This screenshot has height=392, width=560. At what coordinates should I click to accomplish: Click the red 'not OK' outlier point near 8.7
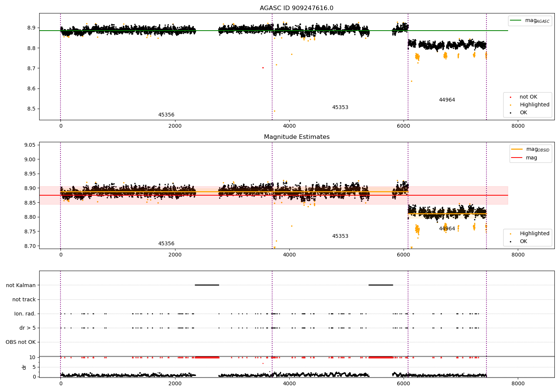point(263,68)
